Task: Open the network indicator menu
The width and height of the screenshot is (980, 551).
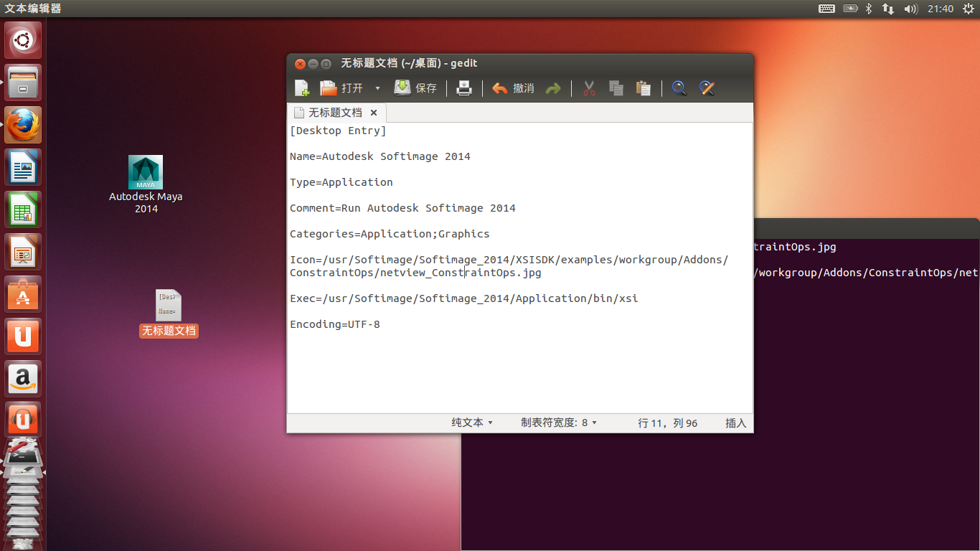Action: coord(888,9)
